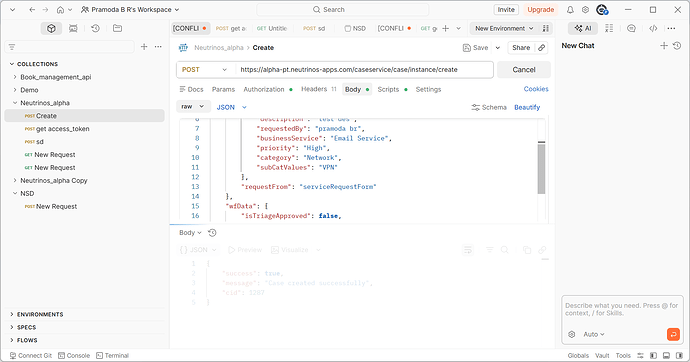
Task: Switch to the Params tab
Action: coord(223,89)
